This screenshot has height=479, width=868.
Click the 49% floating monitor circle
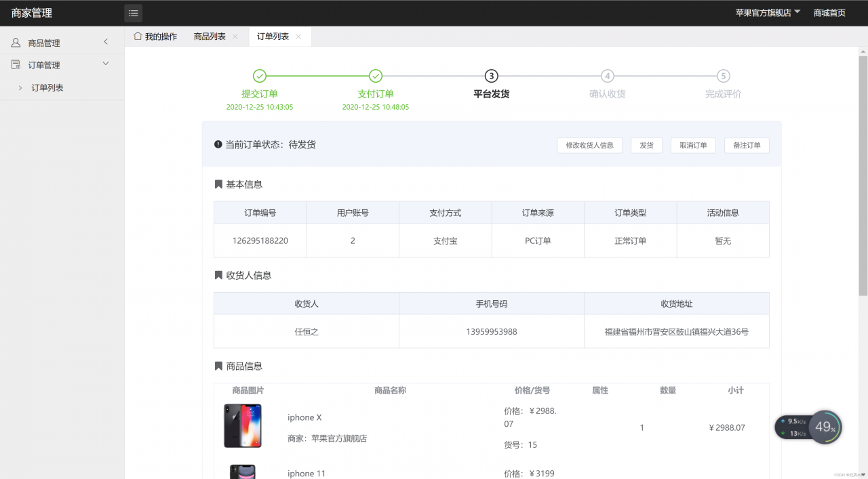coord(825,427)
